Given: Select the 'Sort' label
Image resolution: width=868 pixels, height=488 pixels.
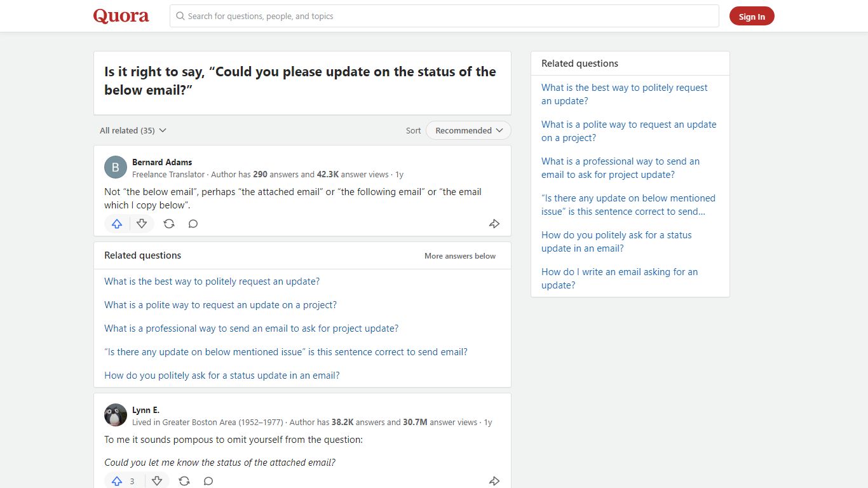Looking at the screenshot, I should point(413,130).
